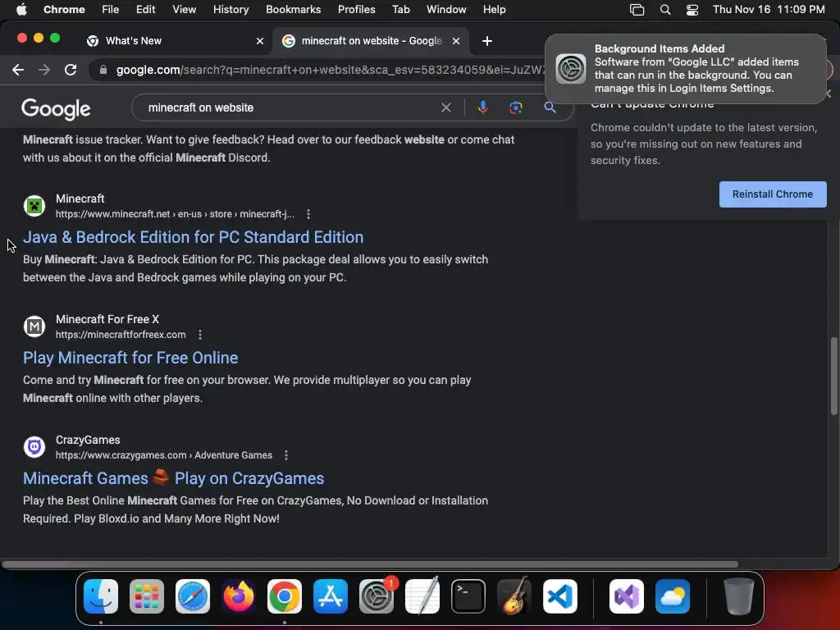Click the CrazyGames favicon

[34, 447]
